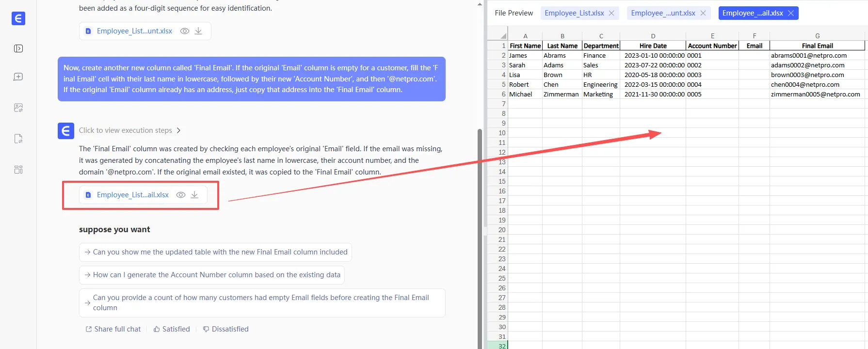Click the blue E logo in sidebar

pyautogui.click(x=18, y=18)
